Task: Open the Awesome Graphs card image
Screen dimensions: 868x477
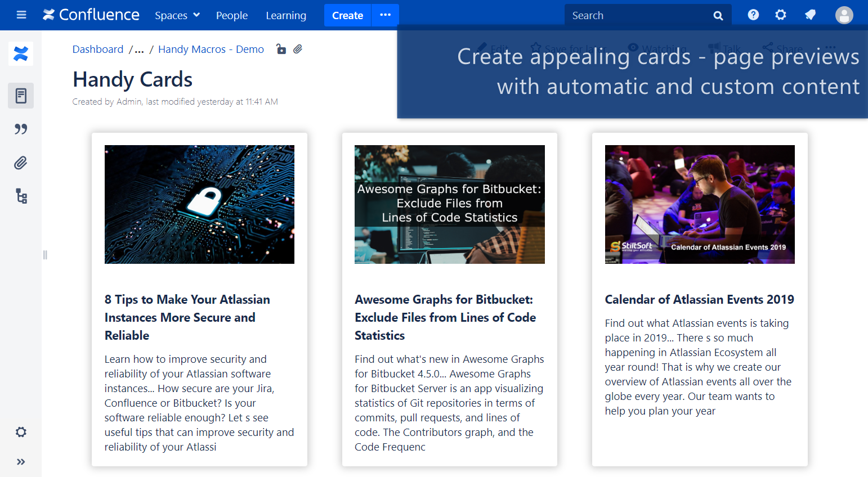Action: coord(450,204)
